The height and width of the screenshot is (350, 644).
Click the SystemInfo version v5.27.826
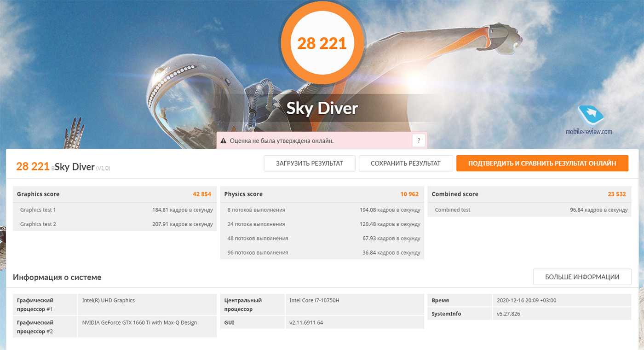(x=562, y=314)
